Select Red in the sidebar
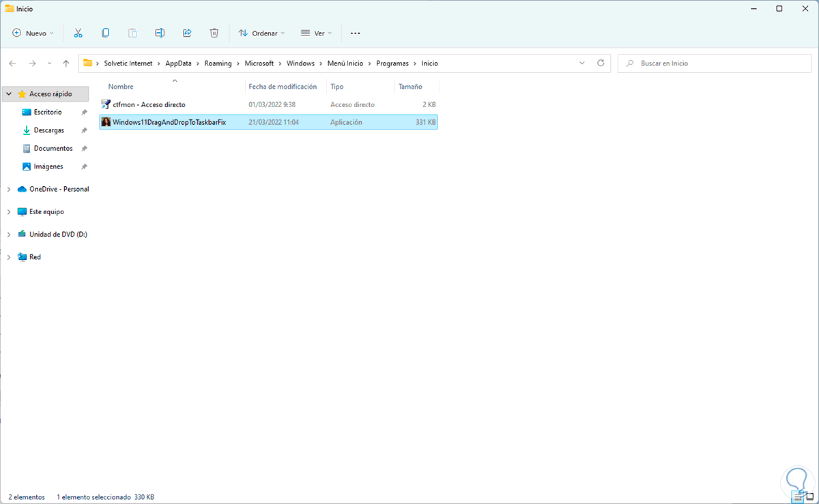 pyautogui.click(x=35, y=257)
